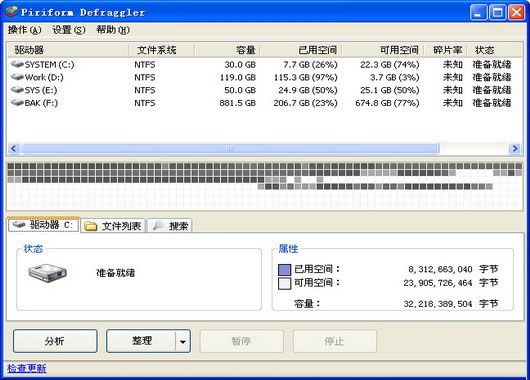Image resolution: width=530 pixels, height=380 pixels.
Task: Click the BAK (F:) drive icon
Action: pyautogui.click(x=17, y=103)
